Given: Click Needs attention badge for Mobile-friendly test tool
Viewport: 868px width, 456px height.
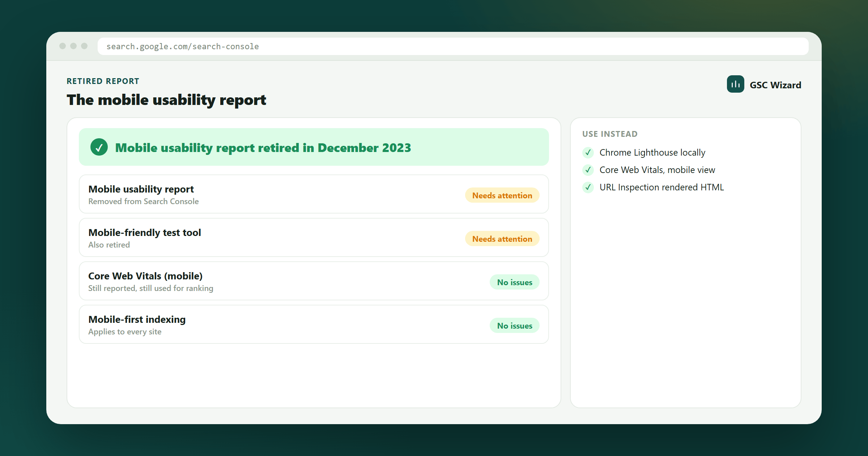Looking at the screenshot, I should coord(502,239).
